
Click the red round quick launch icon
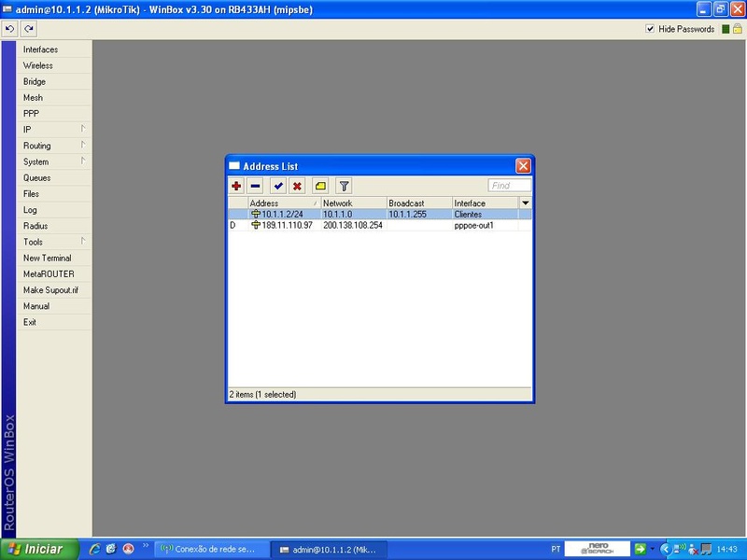pos(129,549)
